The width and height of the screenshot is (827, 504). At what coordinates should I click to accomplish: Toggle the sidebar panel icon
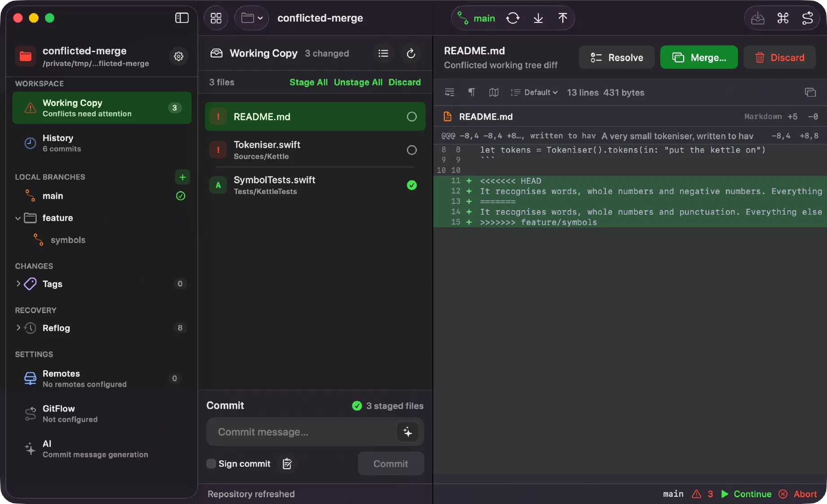pos(182,18)
